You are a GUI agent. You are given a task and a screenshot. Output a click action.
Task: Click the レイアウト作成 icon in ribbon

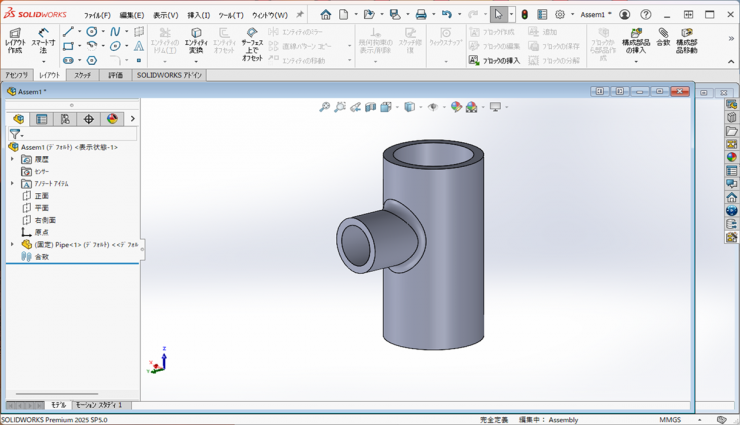(x=15, y=39)
